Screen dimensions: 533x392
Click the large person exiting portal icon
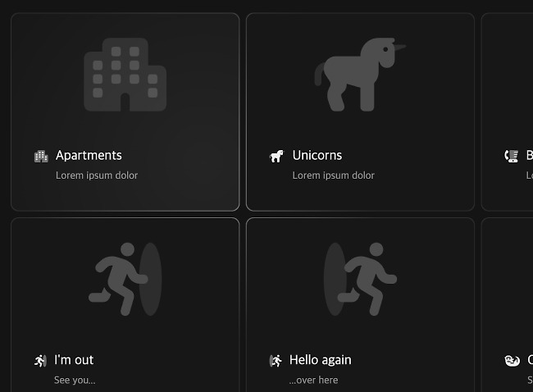(125, 279)
